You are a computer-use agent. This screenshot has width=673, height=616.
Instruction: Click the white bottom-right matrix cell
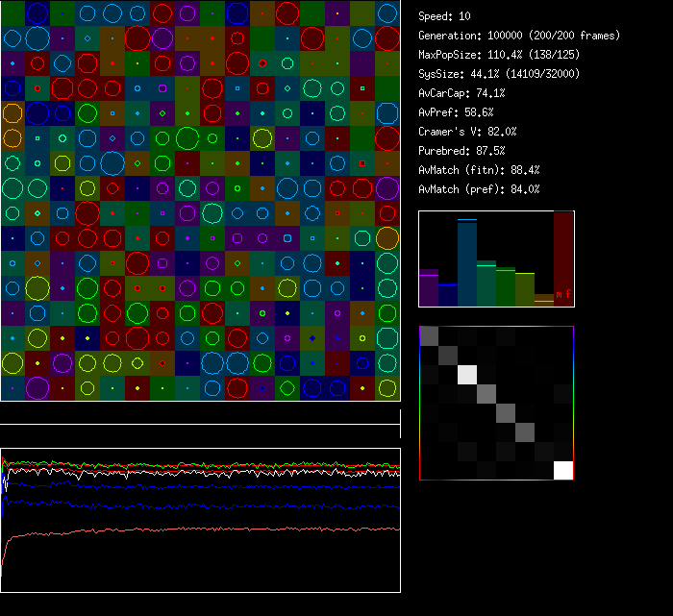563,470
